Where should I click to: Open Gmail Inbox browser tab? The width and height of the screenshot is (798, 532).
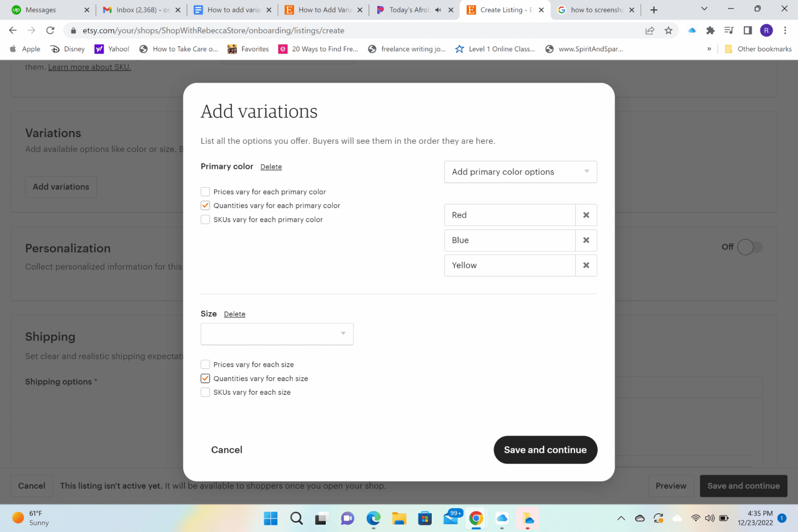(136, 9)
